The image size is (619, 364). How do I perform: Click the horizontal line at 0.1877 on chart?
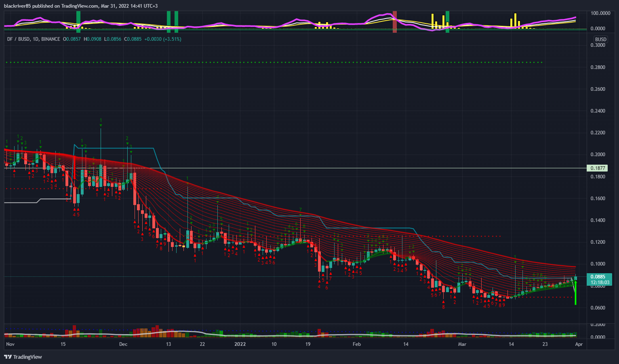[295, 168]
